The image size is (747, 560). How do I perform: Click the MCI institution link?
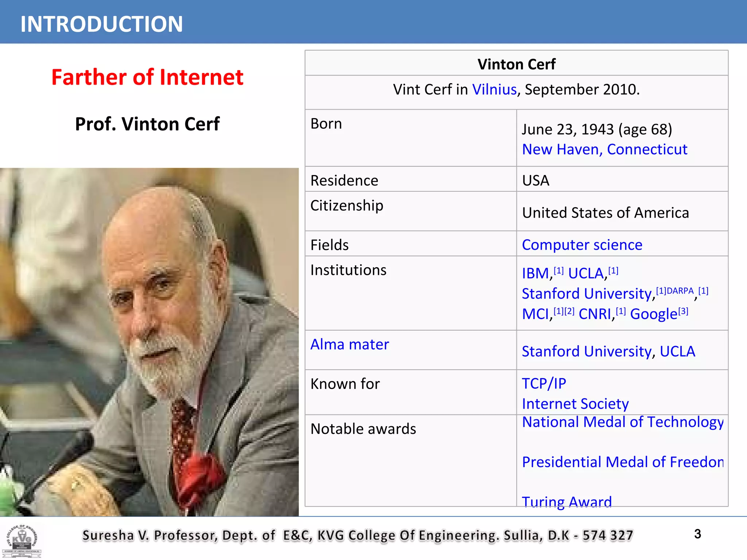[x=535, y=314]
